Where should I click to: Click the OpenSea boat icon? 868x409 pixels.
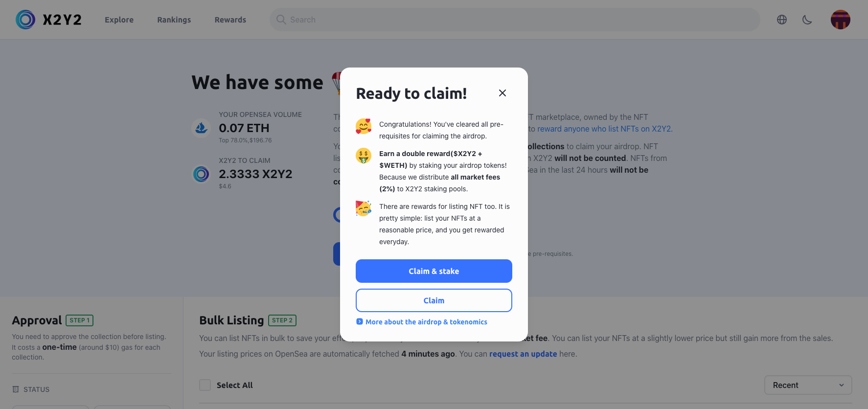[201, 128]
